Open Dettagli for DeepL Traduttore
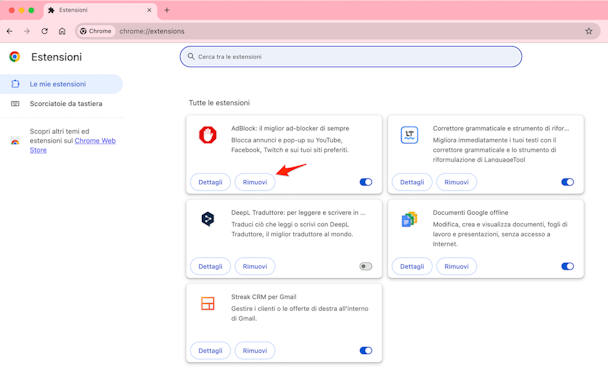Screen dimensions: 608x376 click(x=210, y=266)
